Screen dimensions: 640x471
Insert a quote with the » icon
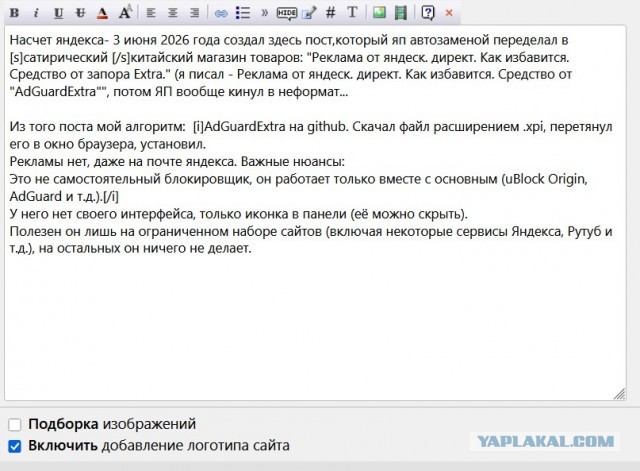264,13
